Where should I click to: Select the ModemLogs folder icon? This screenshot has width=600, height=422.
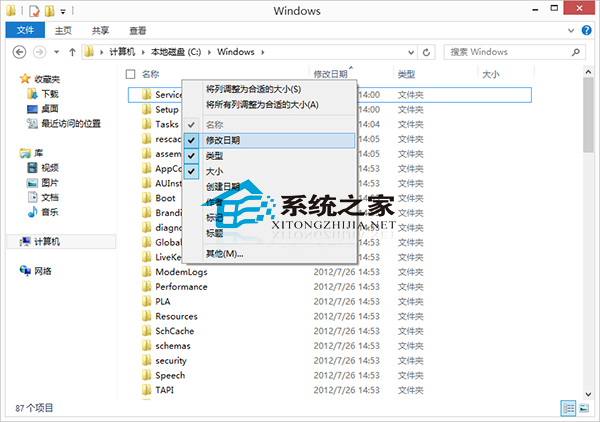pos(146,272)
